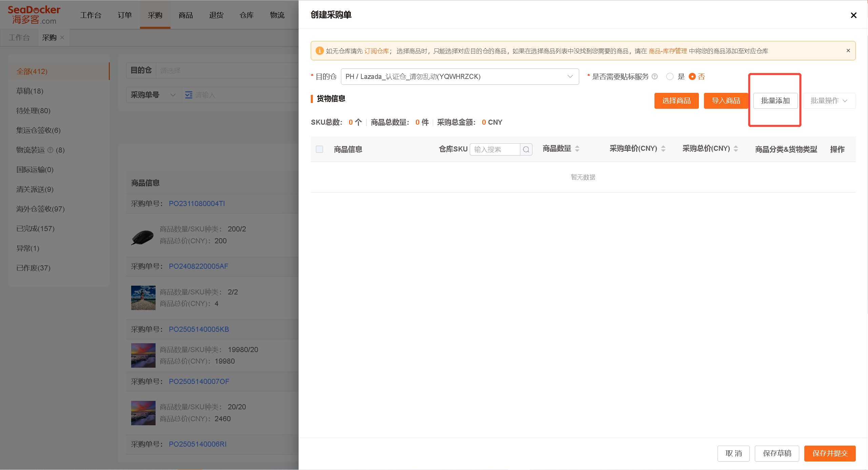Sort by 采购单价(CNY) column arrows
Viewport: 868px width, 470px height.
pos(663,148)
